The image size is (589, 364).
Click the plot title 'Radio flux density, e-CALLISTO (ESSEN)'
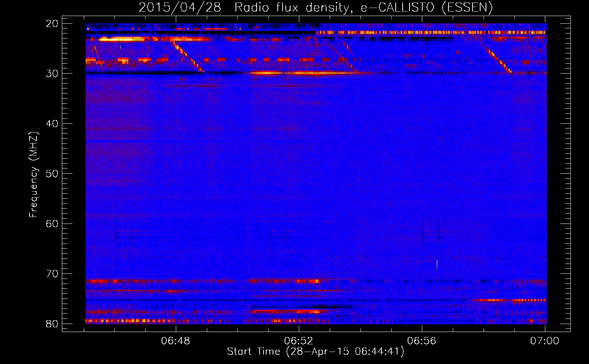[x=363, y=8]
